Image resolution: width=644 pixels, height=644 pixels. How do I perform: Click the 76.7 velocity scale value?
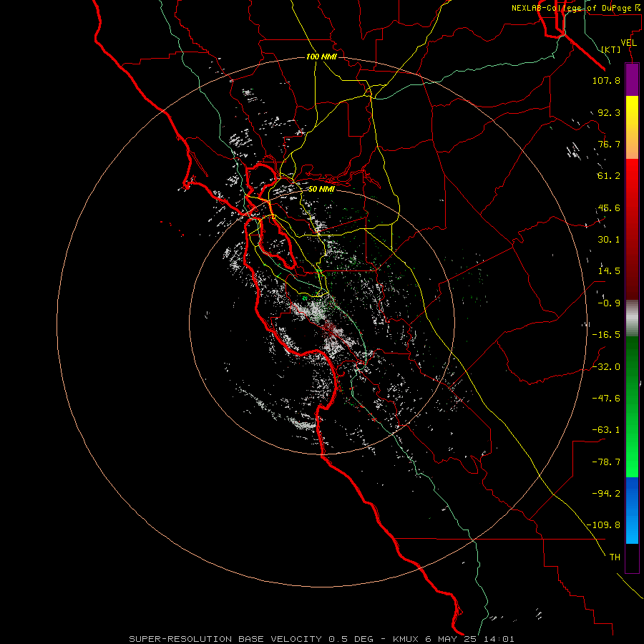coord(609,144)
